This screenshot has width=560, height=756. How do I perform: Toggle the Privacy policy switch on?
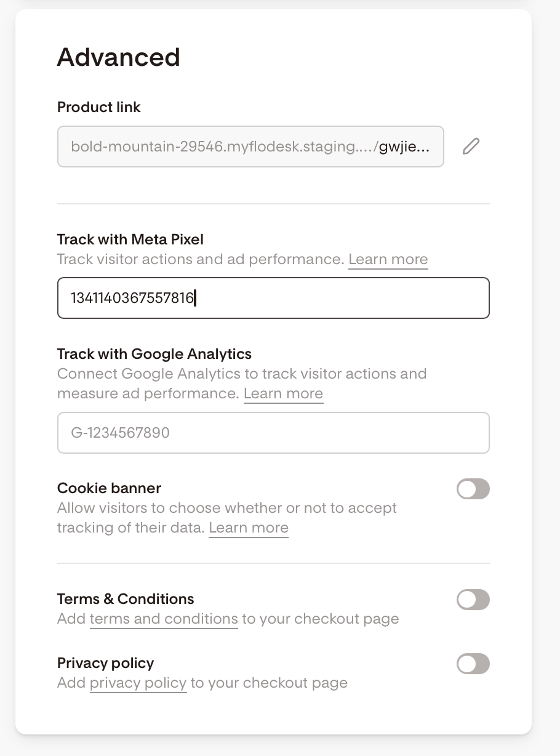[473, 664]
